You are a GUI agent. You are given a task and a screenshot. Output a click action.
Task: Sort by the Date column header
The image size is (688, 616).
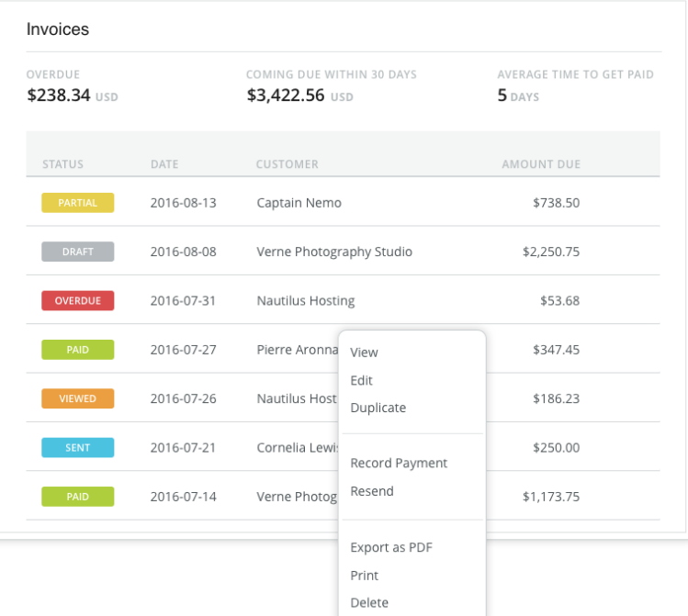coord(164,164)
